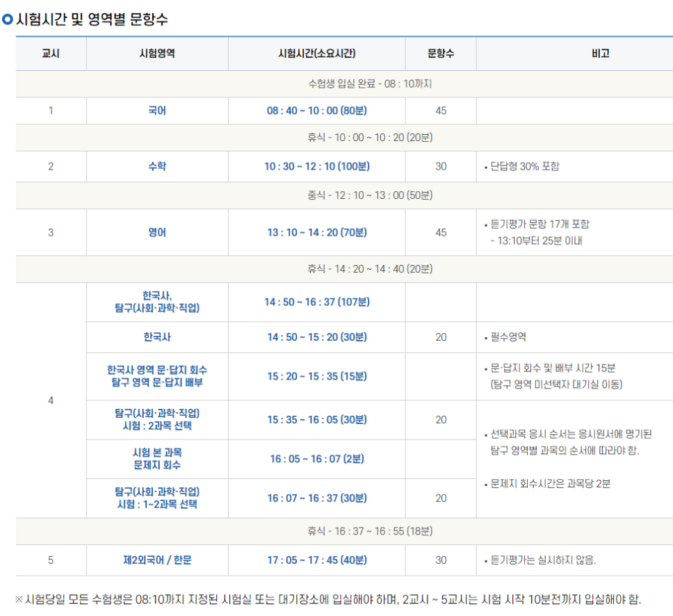Viewport: 673px width, 616px height.
Task: Click the '시험영역' column header
Action: coord(157,54)
